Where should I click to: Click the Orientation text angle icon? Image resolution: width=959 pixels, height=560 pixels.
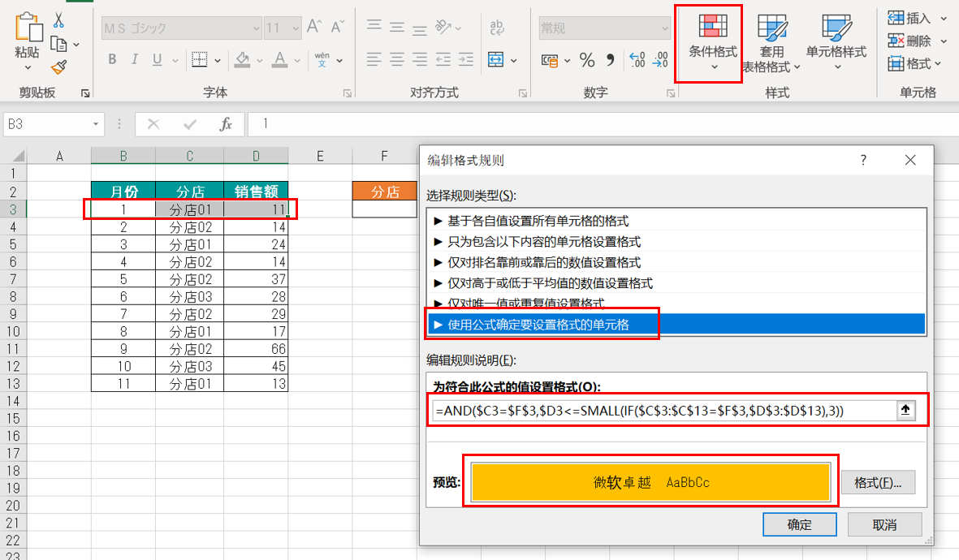443,26
